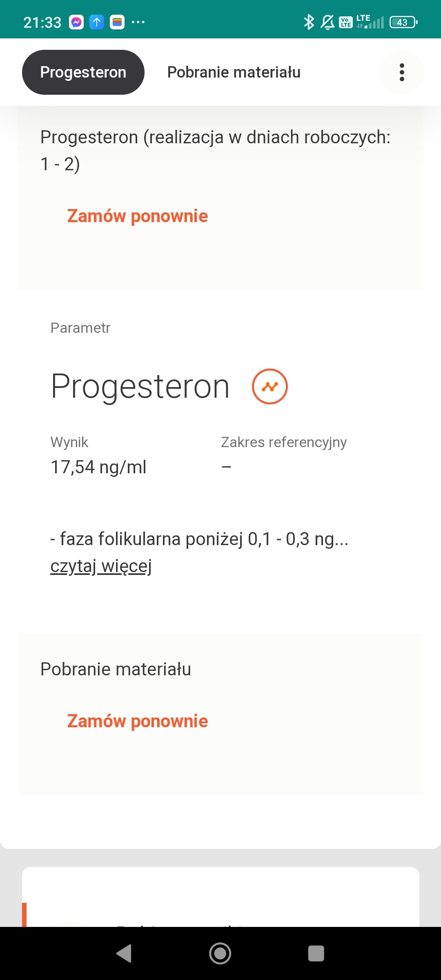Open the Progesteron trend chart icon

[x=269, y=386]
